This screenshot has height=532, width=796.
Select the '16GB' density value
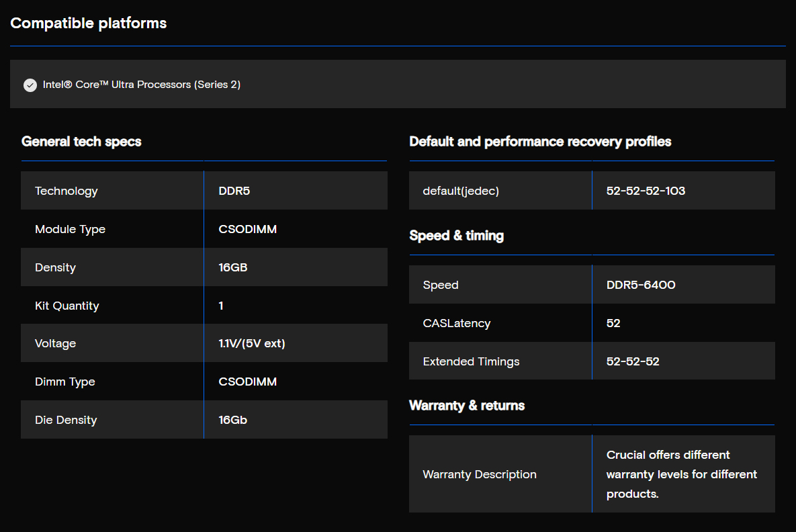click(x=232, y=267)
